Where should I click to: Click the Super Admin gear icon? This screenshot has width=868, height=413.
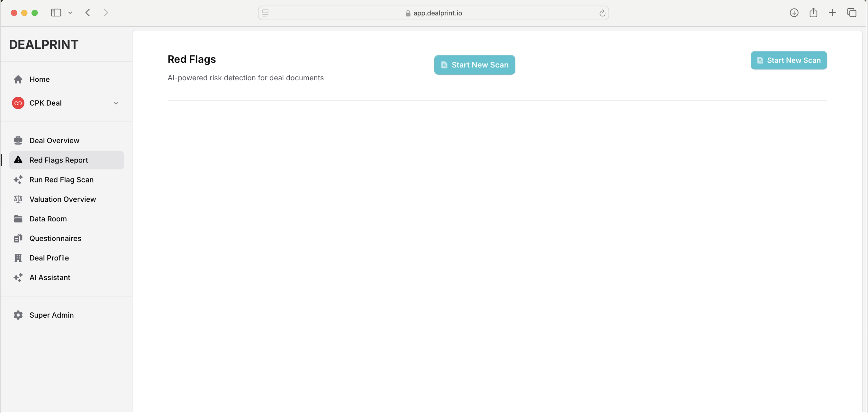point(18,315)
